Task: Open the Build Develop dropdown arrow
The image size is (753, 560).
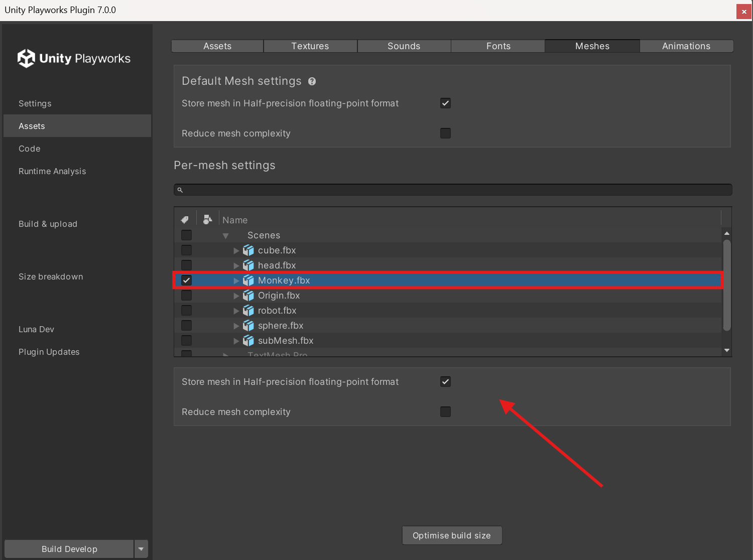Action: pyautogui.click(x=141, y=549)
